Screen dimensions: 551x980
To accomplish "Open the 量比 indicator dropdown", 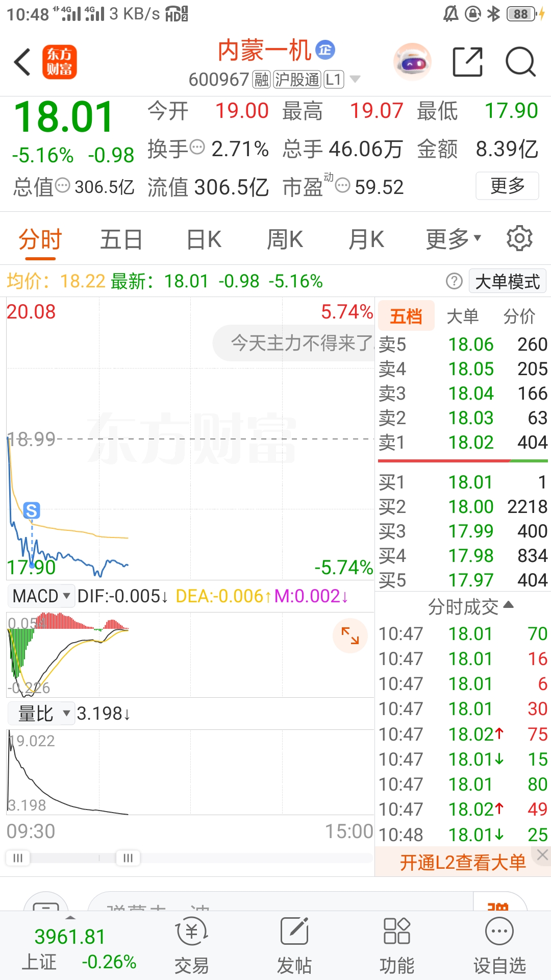I will [x=41, y=713].
